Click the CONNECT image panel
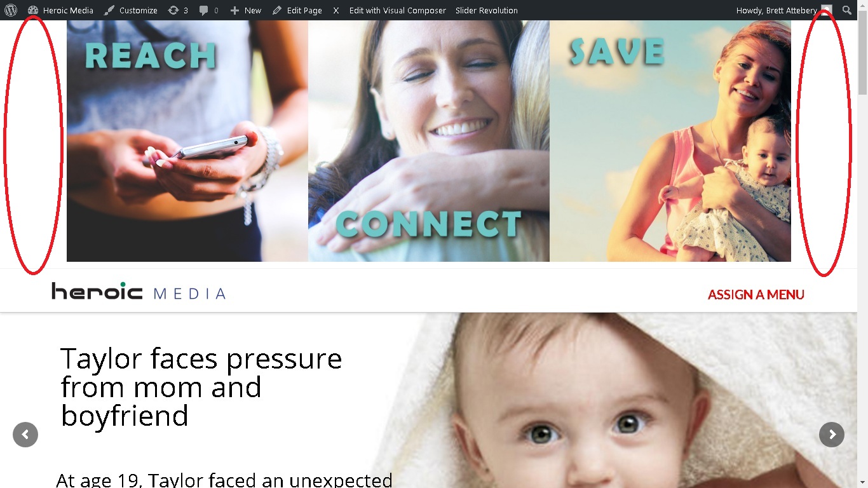 coord(429,141)
